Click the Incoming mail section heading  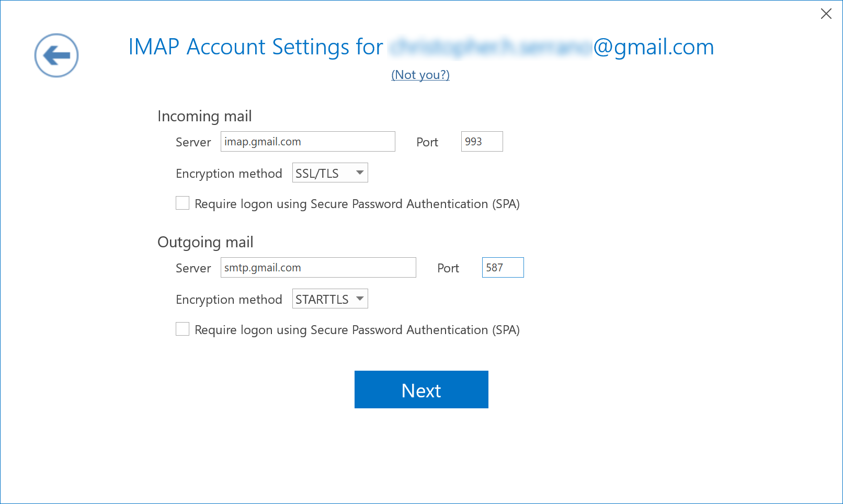[204, 116]
